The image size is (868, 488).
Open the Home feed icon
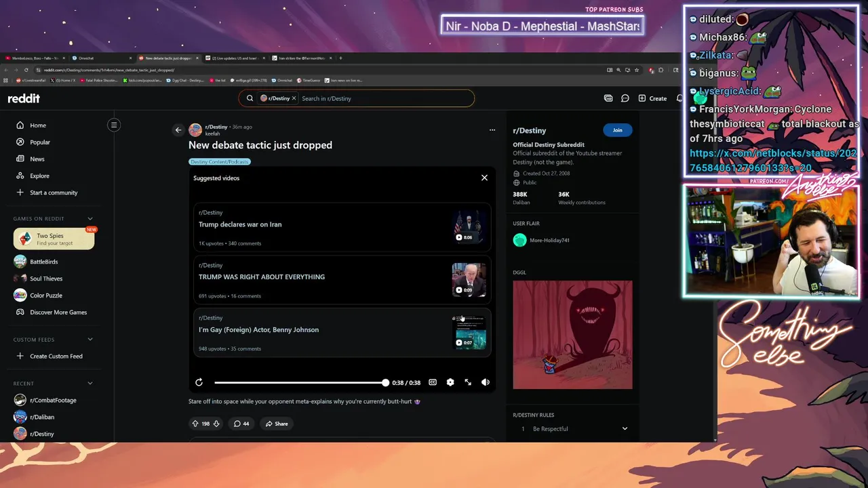[20, 125]
